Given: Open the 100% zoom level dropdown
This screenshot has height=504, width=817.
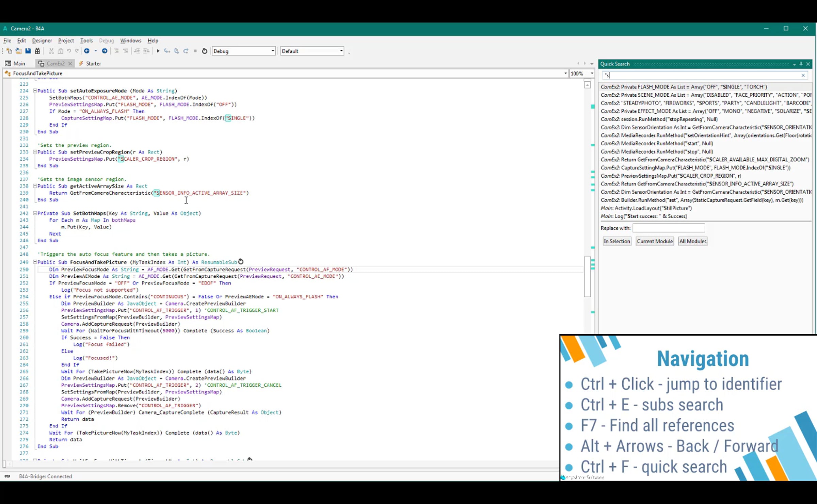Looking at the screenshot, I should coord(592,74).
